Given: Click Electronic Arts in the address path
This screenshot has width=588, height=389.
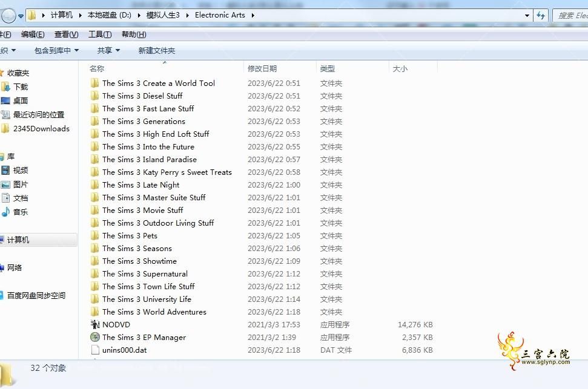Looking at the screenshot, I should pyautogui.click(x=220, y=15).
